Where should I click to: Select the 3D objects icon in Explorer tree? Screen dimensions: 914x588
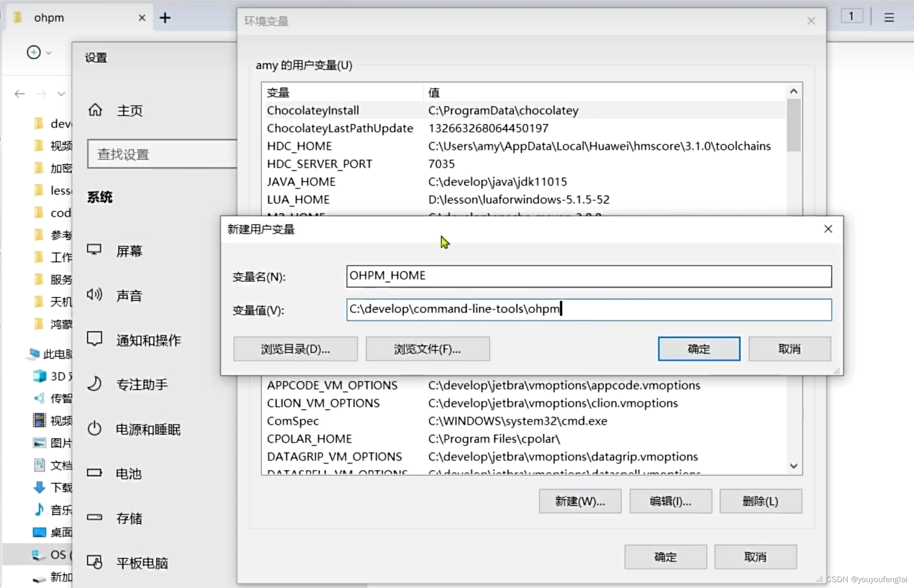click(x=39, y=376)
